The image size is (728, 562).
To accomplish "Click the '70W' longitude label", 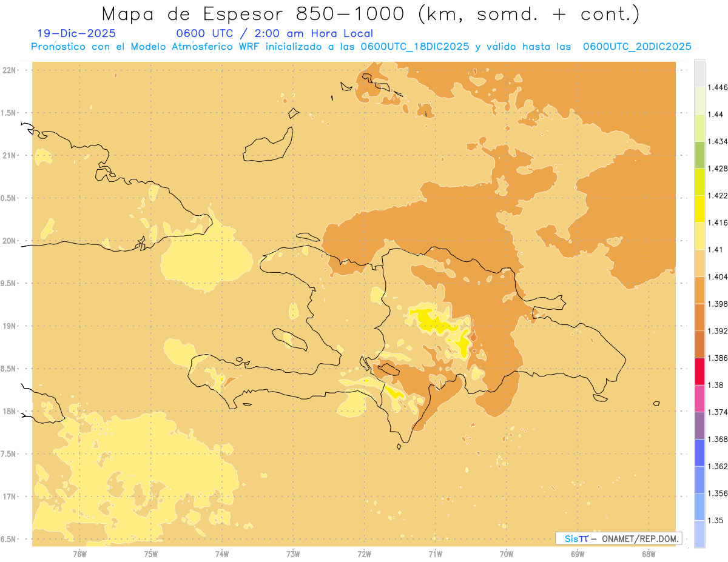I will tap(507, 554).
